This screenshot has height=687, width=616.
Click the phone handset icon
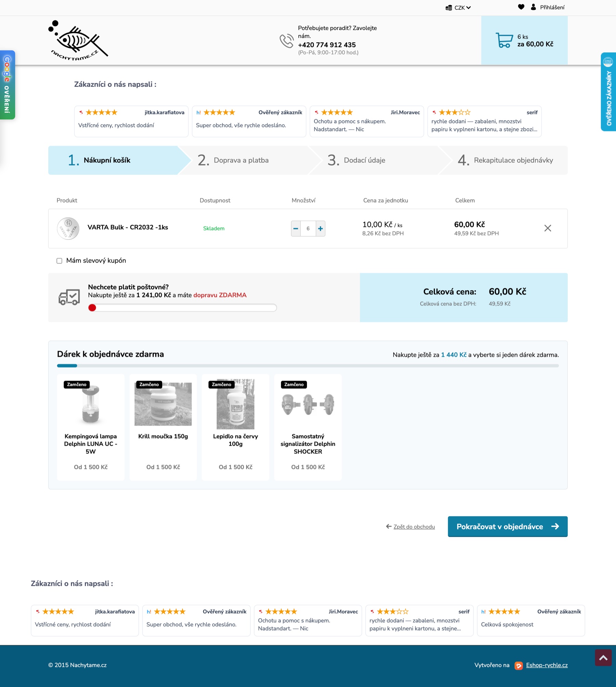pyautogui.click(x=286, y=41)
